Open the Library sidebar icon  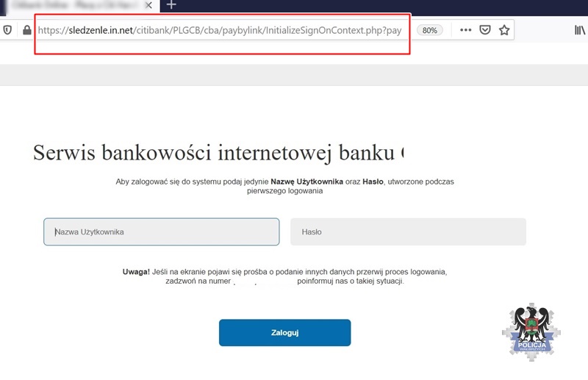[x=580, y=30]
